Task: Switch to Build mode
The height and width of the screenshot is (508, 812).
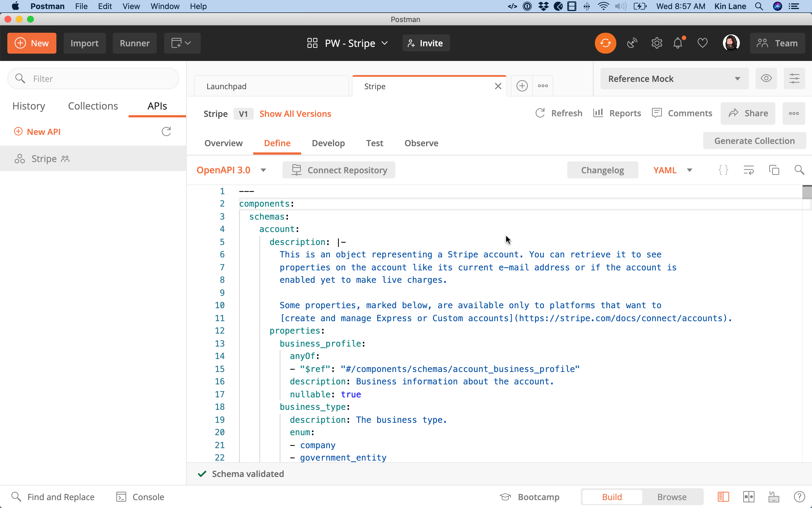Action: pos(612,497)
